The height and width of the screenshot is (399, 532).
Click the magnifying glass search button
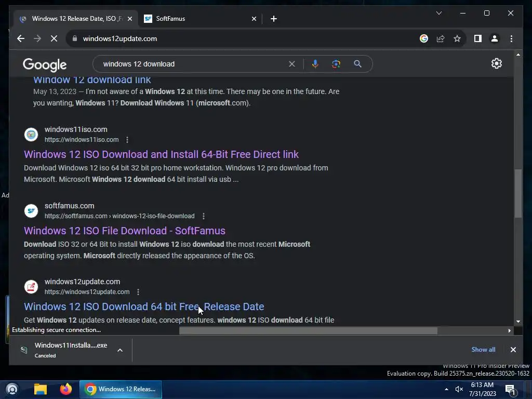(357, 64)
